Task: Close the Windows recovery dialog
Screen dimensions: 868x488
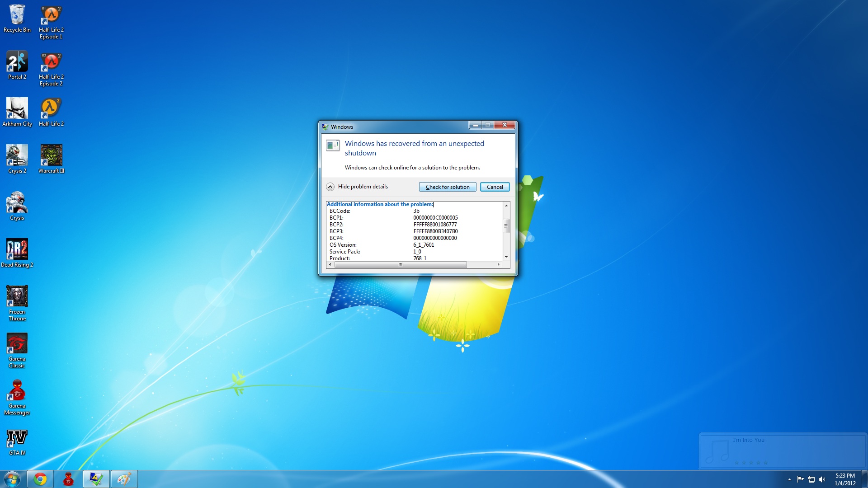Action: click(505, 125)
